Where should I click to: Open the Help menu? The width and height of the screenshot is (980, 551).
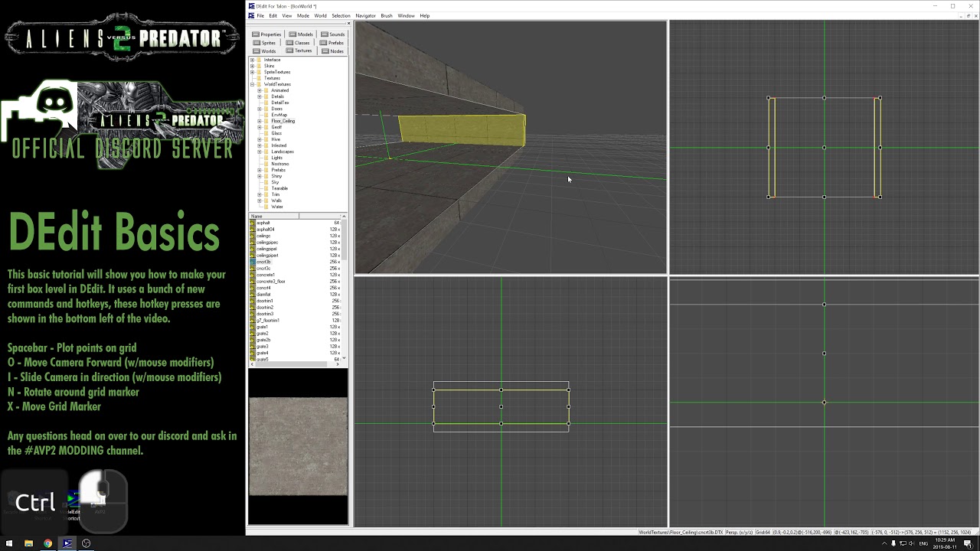click(x=424, y=15)
